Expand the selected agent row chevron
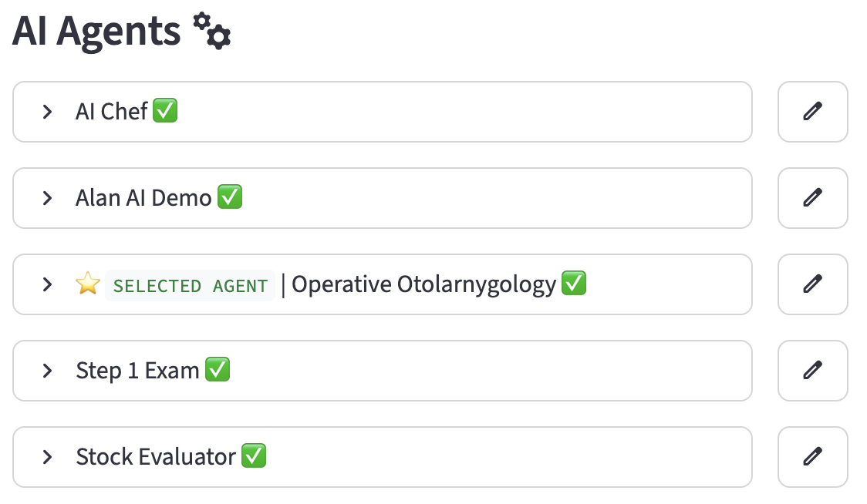The image size is (867, 504). tap(48, 284)
